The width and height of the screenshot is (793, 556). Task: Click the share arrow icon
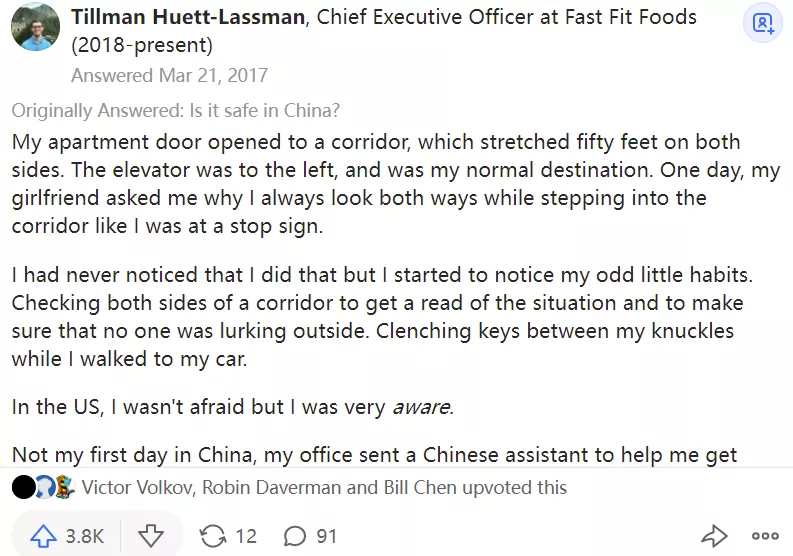pos(714,536)
